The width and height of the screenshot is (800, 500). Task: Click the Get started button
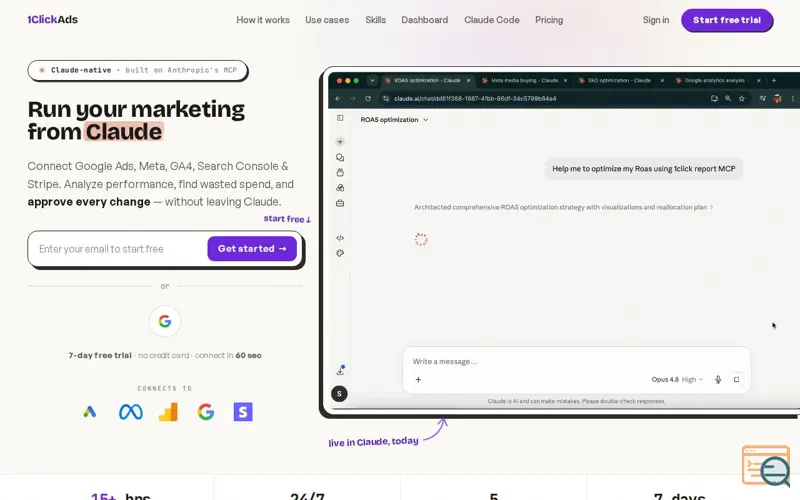pos(252,248)
